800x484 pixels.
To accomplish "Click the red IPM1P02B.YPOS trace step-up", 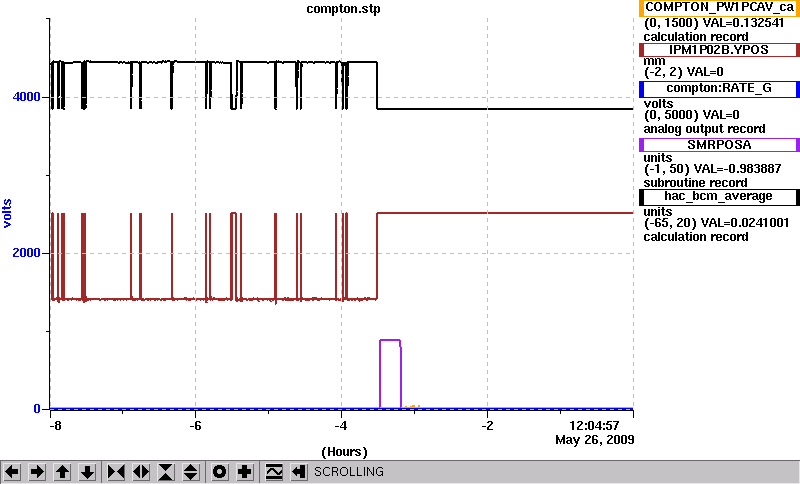I will [x=377, y=255].
